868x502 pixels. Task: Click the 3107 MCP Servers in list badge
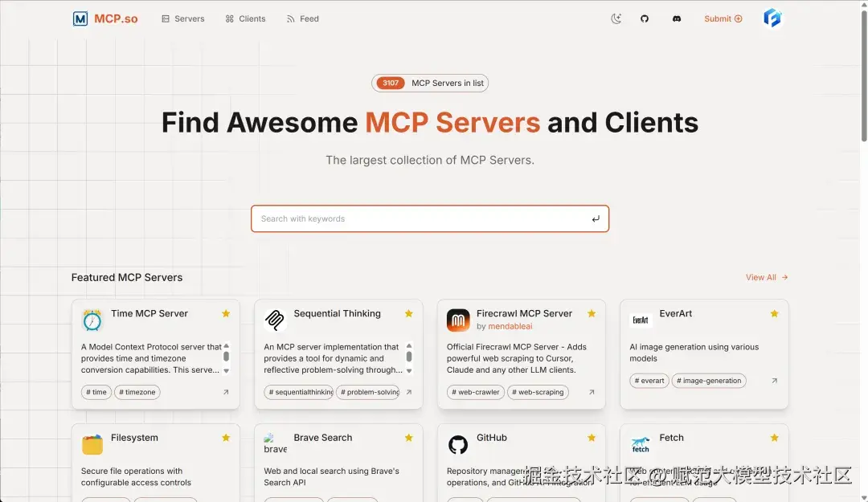tap(430, 83)
